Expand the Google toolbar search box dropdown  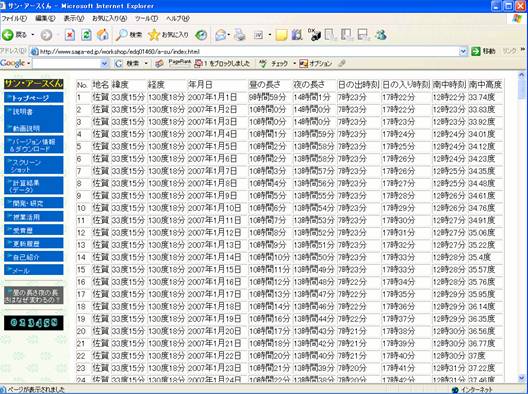(104, 63)
